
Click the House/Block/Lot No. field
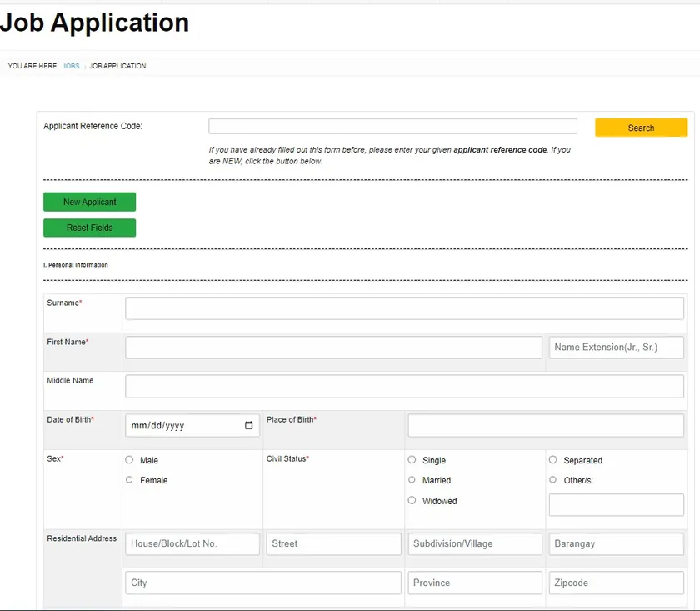tap(192, 544)
